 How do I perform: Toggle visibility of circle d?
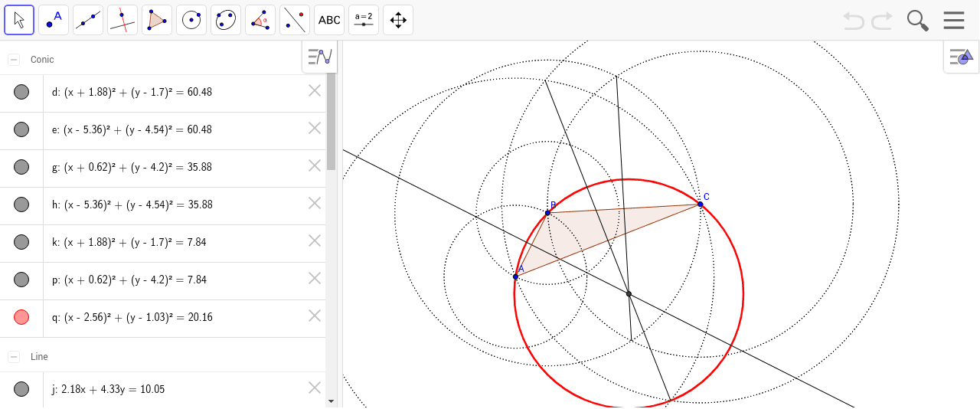point(21,92)
